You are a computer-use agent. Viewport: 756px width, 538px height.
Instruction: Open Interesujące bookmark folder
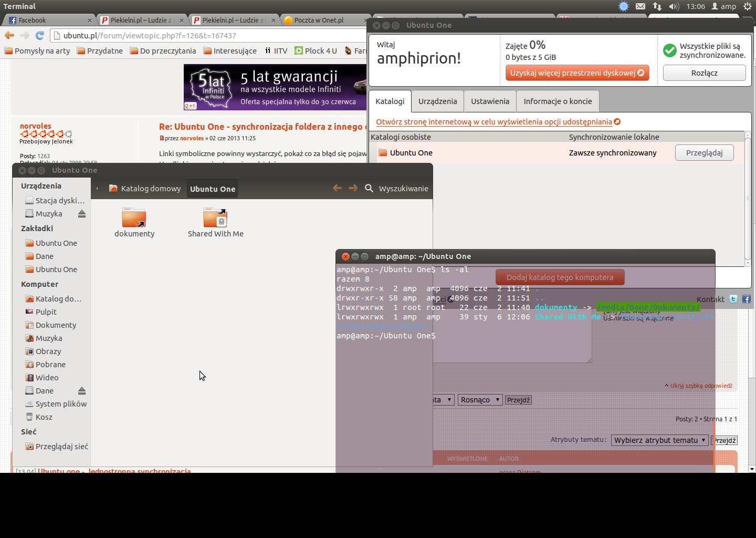[x=230, y=51]
